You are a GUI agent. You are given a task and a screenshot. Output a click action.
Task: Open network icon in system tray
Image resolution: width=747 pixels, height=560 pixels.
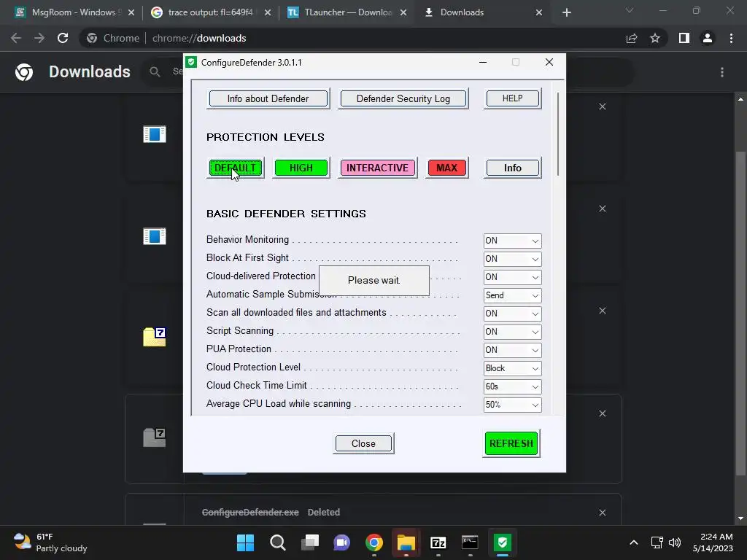coord(657,542)
